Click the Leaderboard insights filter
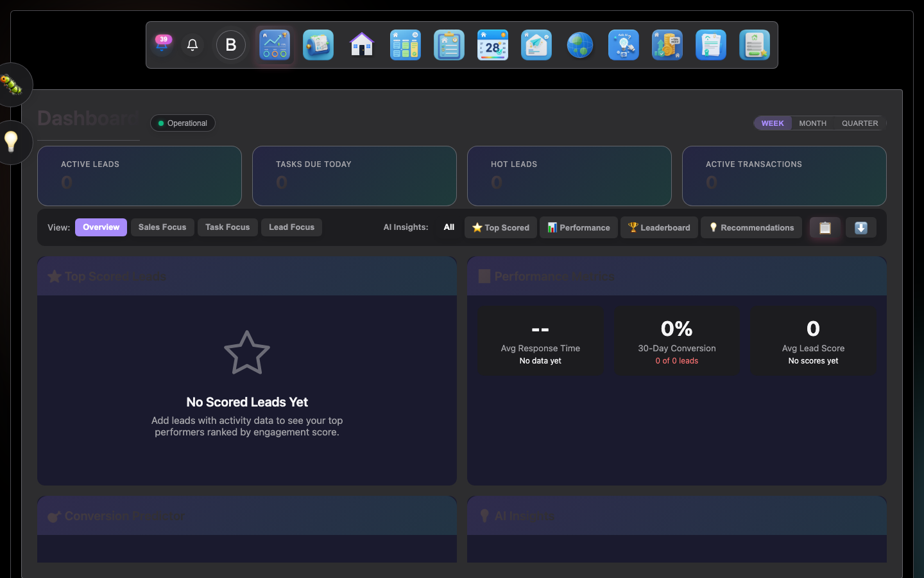 click(x=659, y=227)
